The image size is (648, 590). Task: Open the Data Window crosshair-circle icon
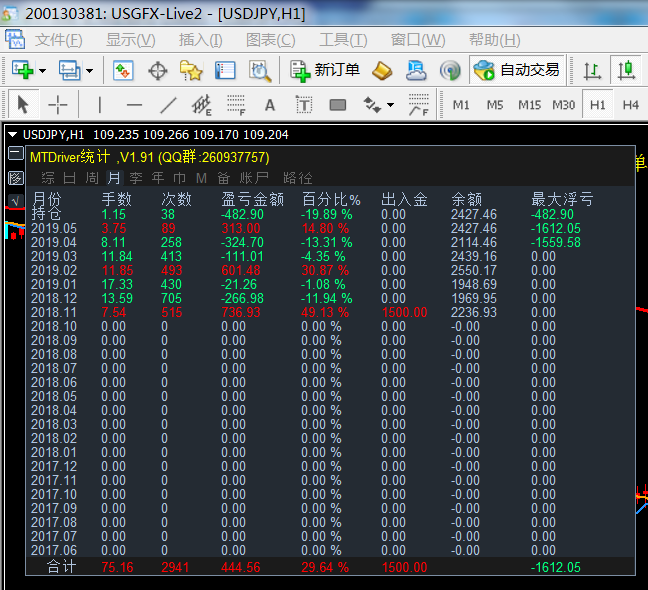coord(158,71)
